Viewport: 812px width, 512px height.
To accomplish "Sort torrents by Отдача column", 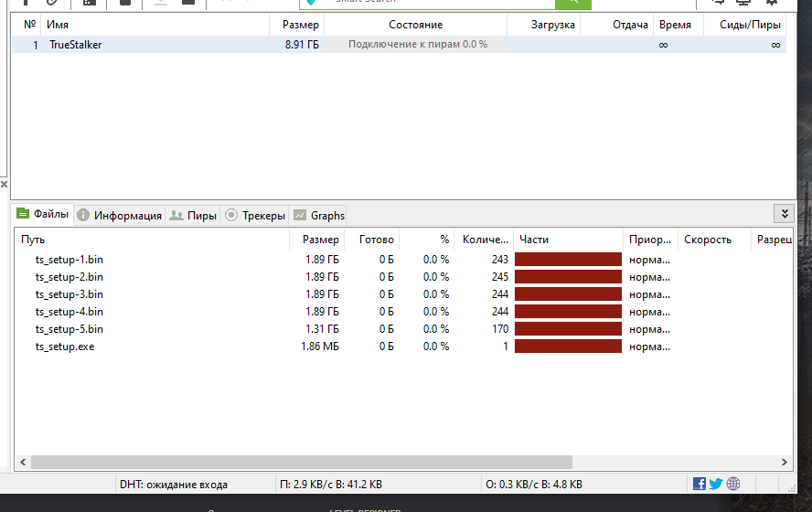I will [x=617, y=25].
